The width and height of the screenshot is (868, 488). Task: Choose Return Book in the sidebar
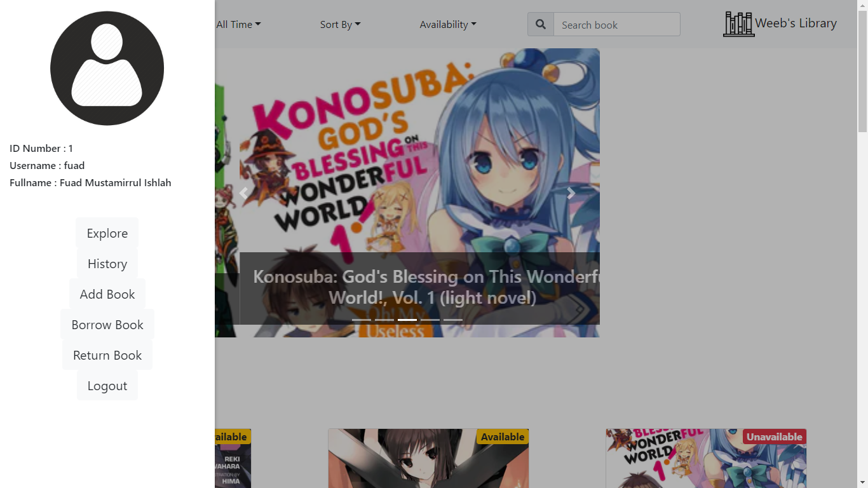[x=107, y=355]
